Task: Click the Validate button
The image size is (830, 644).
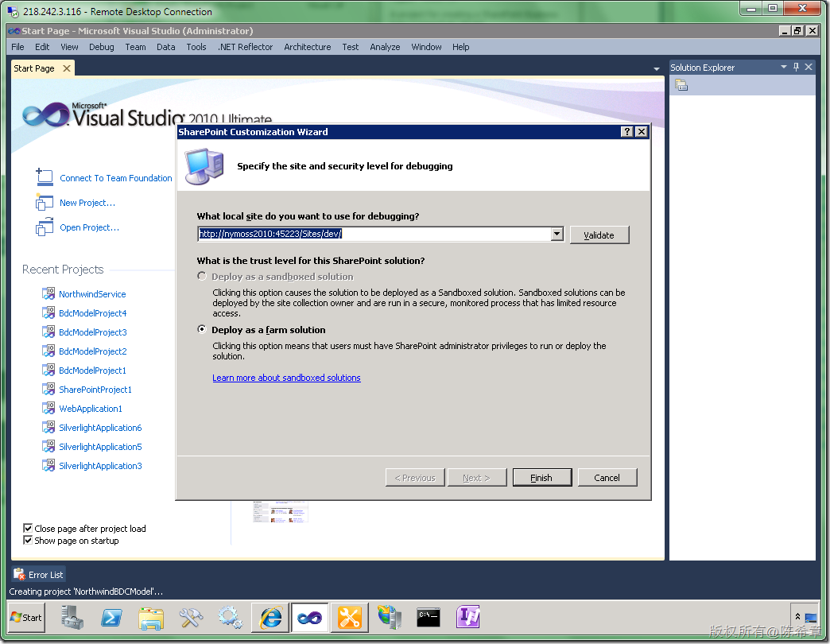Action: (599, 235)
